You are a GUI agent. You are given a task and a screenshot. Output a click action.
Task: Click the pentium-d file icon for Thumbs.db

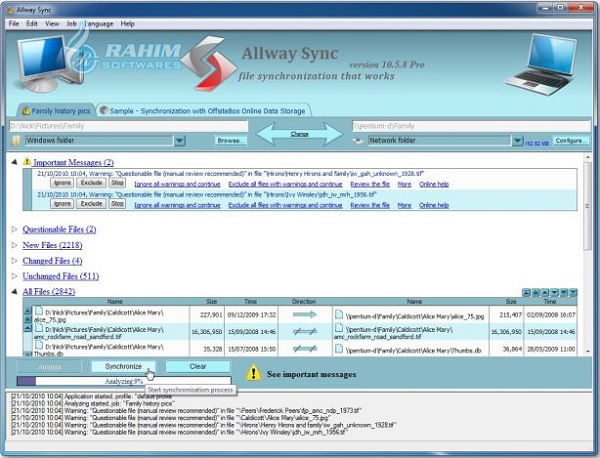[x=339, y=349]
